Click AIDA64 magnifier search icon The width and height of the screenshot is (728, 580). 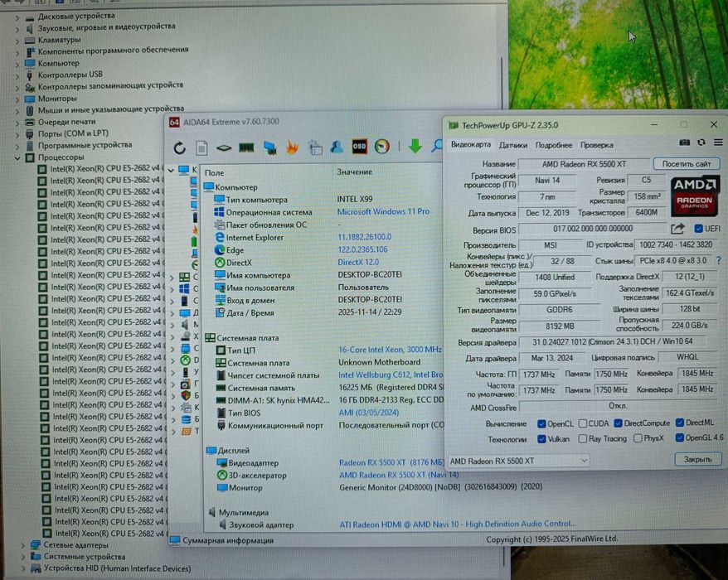[x=436, y=146]
